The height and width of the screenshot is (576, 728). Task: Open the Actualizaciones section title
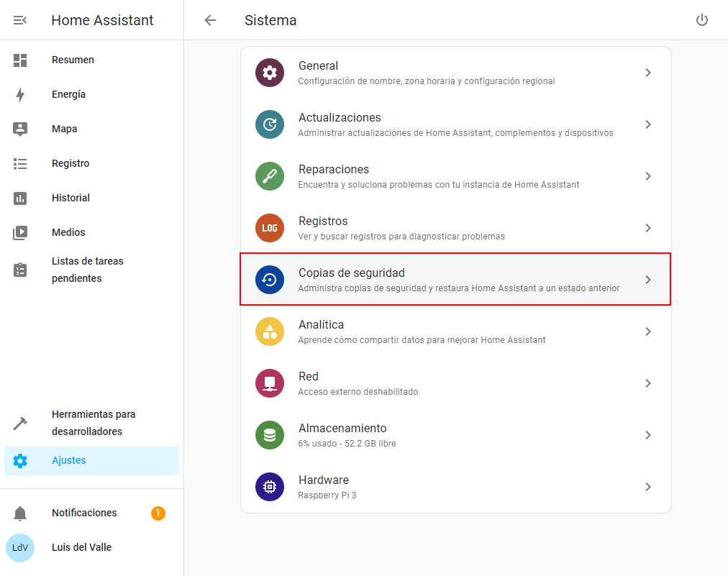point(340,118)
